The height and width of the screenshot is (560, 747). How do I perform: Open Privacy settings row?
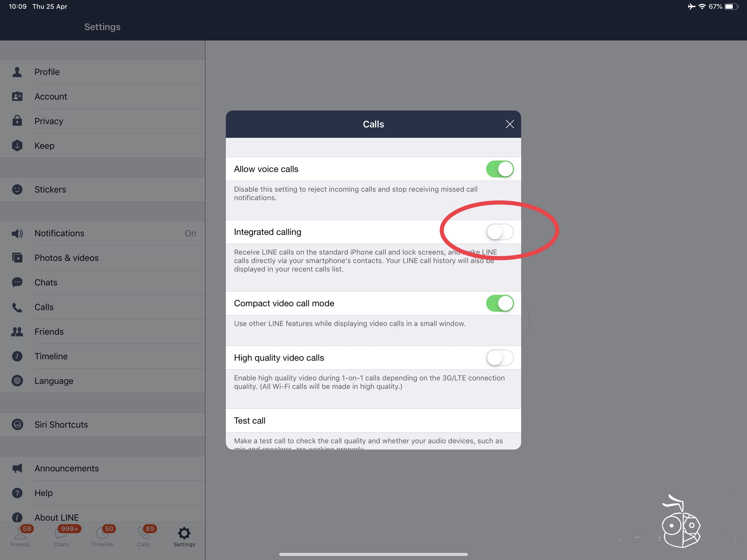tap(102, 121)
